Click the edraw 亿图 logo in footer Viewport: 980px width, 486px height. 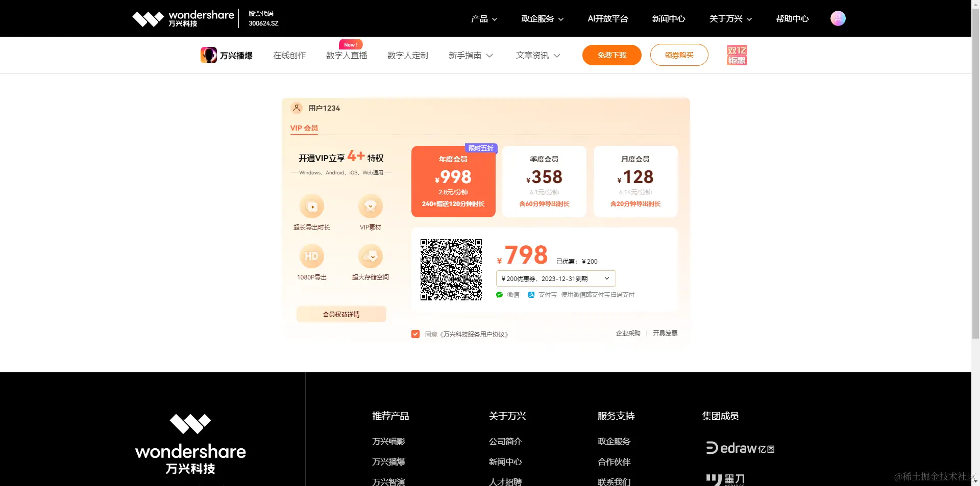(x=740, y=448)
